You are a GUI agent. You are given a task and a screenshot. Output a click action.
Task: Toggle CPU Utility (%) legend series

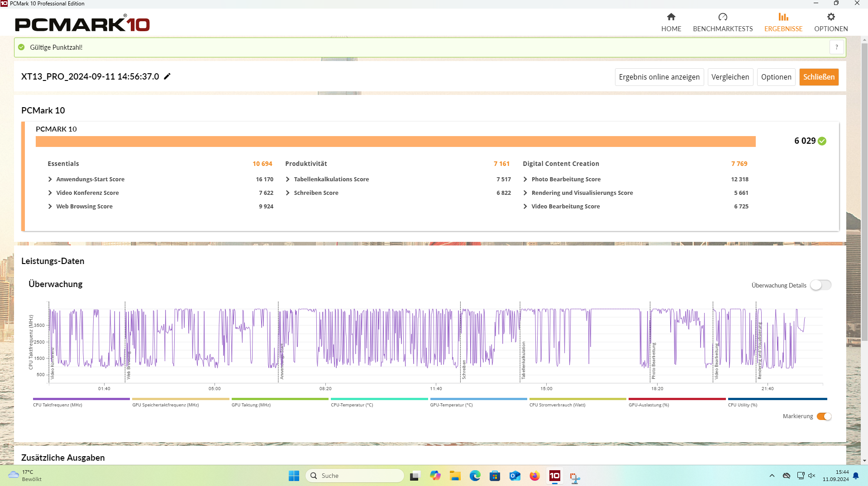point(777,402)
